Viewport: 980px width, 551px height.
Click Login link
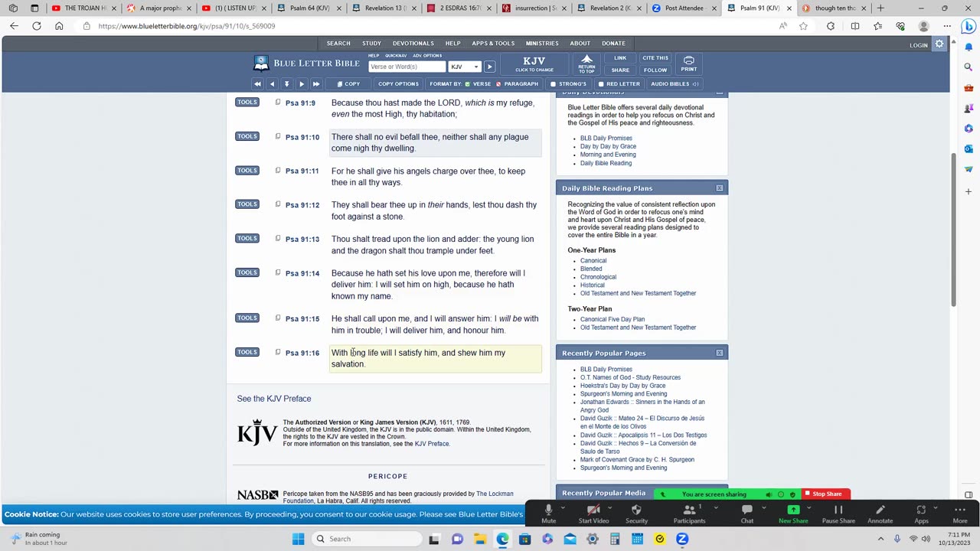pos(919,45)
